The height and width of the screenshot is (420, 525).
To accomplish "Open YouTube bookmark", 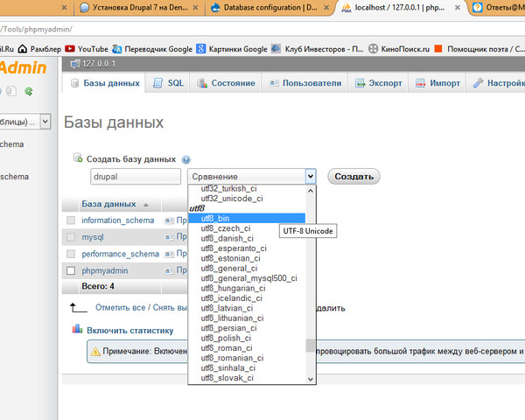I will (87, 49).
